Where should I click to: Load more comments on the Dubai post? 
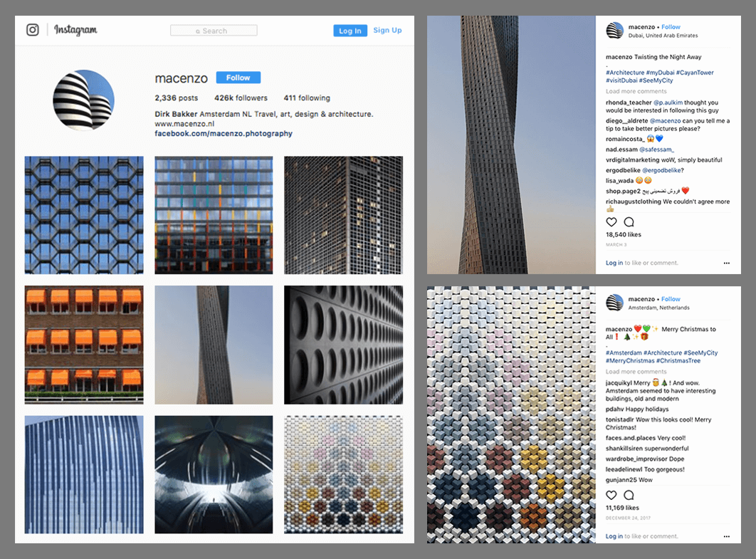pos(636,91)
